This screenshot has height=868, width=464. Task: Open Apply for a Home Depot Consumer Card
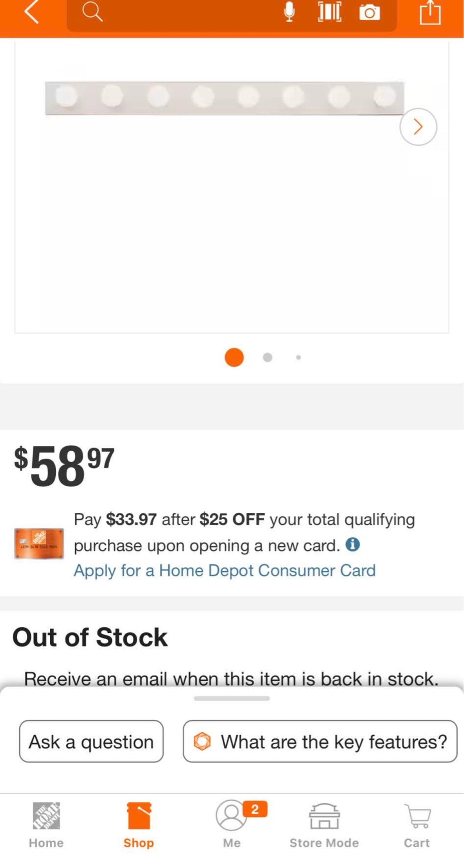[225, 570]
